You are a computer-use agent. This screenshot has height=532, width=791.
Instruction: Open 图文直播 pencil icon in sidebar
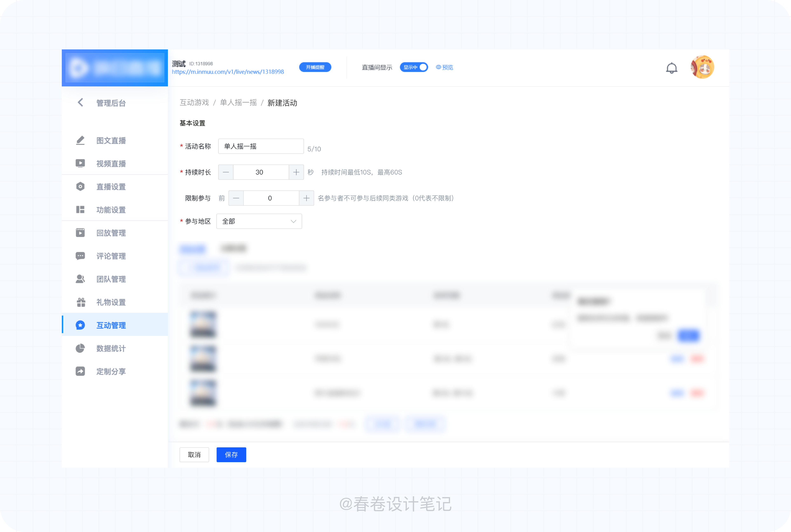81,140
